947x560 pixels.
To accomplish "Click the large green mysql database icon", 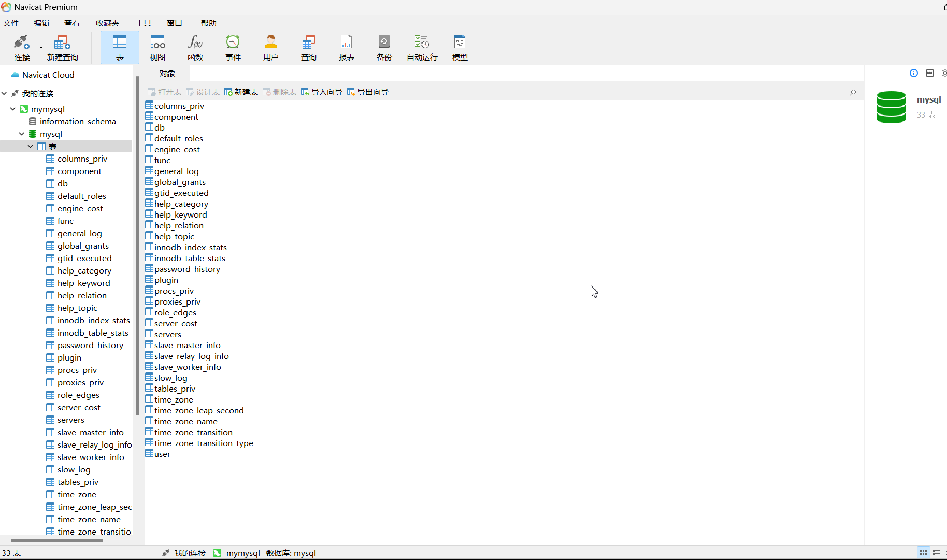I will tap(891, 107).
